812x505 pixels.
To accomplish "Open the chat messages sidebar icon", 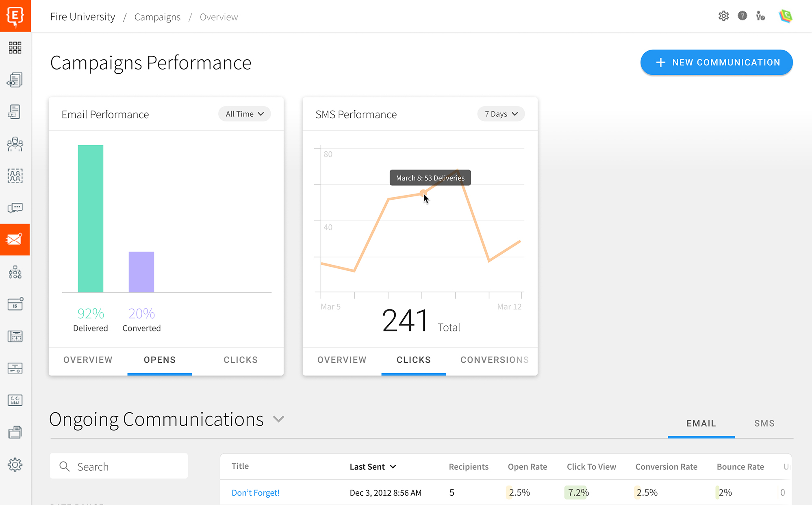I will pyautogui.click(x=15, y=208).
